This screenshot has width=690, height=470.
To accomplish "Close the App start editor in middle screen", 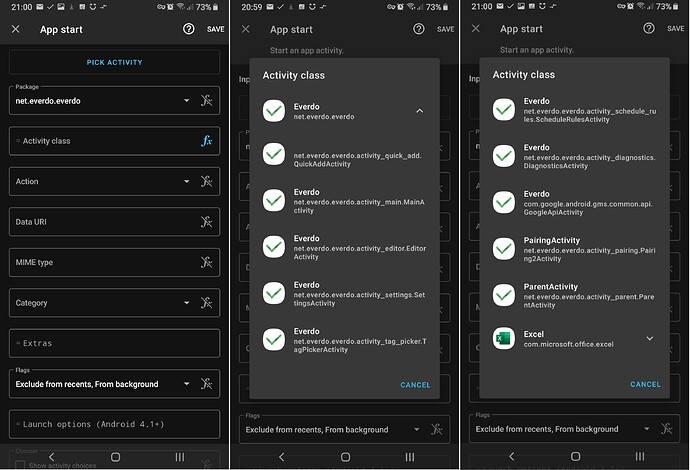I will point(246,29).
